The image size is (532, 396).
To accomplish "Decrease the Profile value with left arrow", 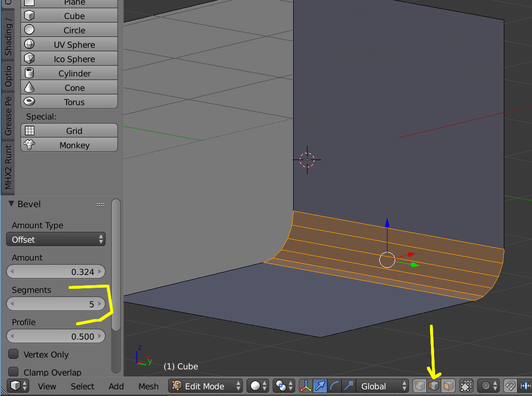I will pyautogui.click(x=12, y=336).
